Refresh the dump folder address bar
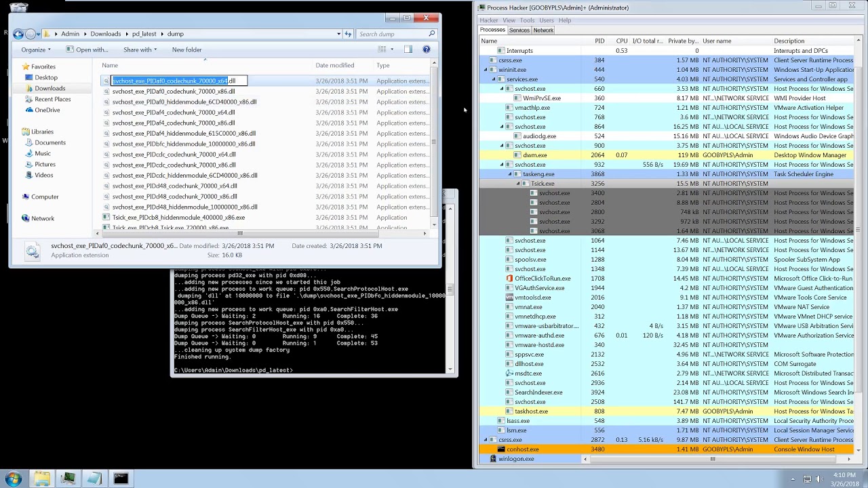Viewport: 868px width, 488px height. point(349,34)
